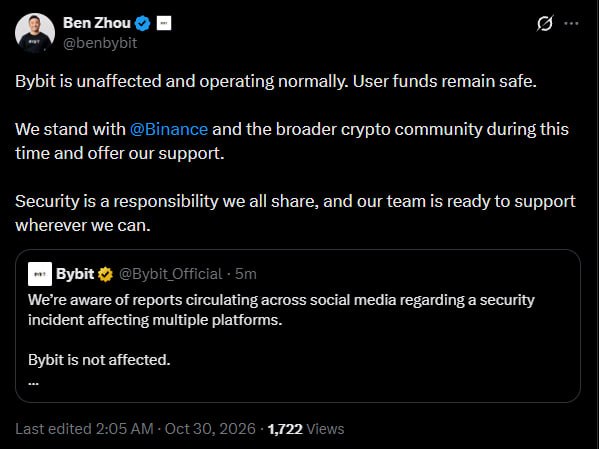This screenshot has width=599, height=449.
Task: Click the Bybit display name in quoted post
Action: [75, 274]
